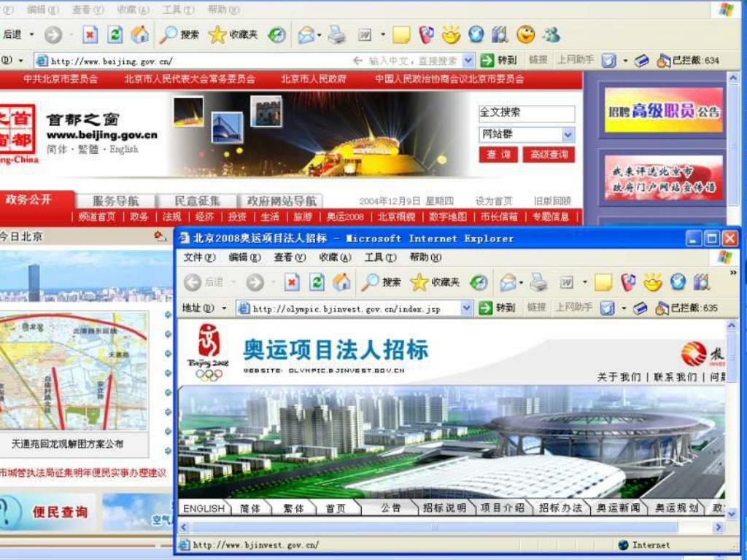The height and width of the screenshot is (560, 747).
Task: Open the Messenger people icon in the Beijing gov toolbar
Action: click(551, 35)
